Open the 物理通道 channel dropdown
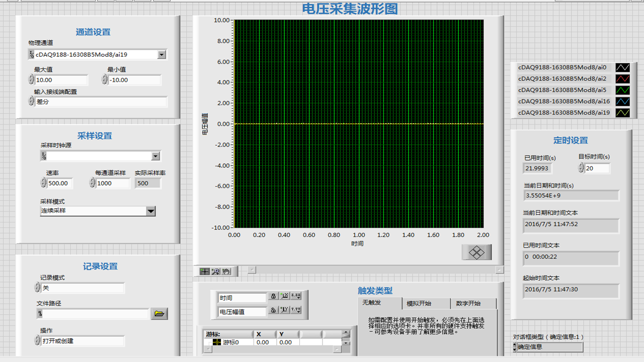This screenshot has height=362, width=644. point(162,54)
